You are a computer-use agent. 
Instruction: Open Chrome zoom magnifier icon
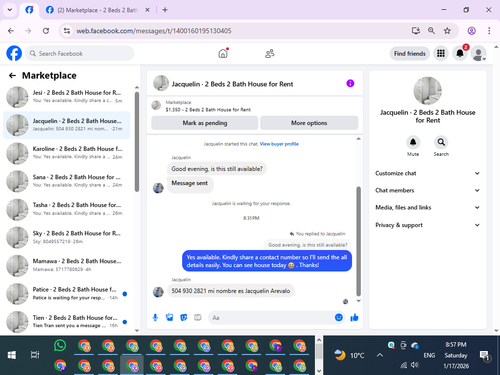coord(431,31)
